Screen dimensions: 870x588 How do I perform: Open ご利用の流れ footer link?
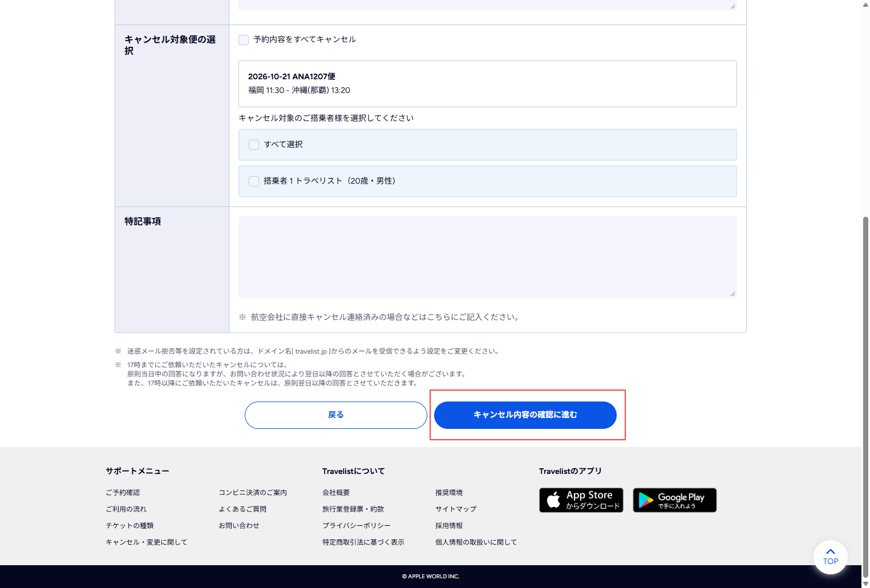click(x=126, y=509)
